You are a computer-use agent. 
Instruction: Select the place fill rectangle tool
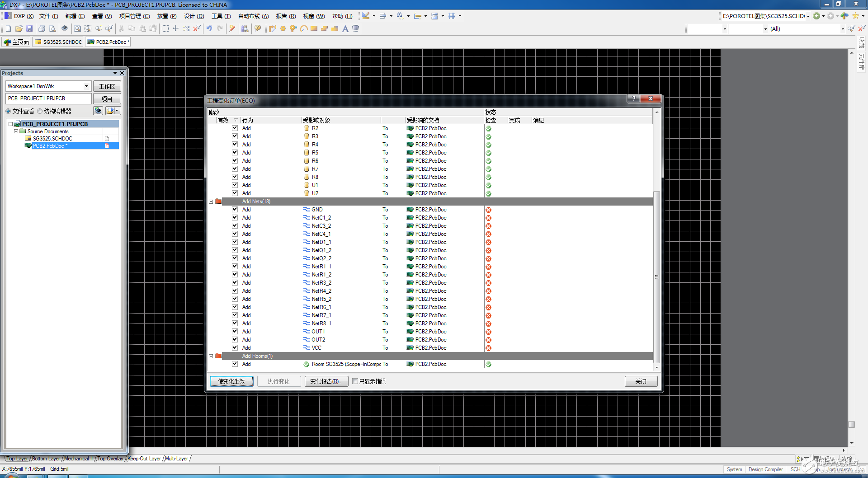point(314,28)
